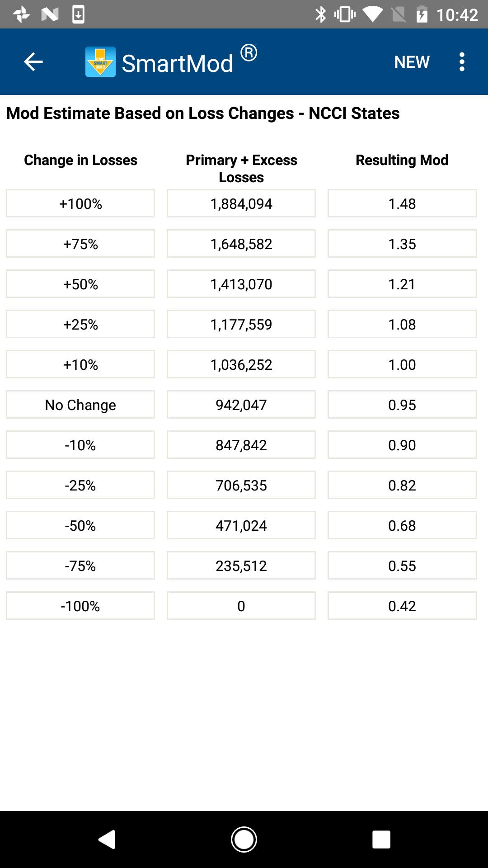Tap the Resulting Mod column header

(402, 160)
